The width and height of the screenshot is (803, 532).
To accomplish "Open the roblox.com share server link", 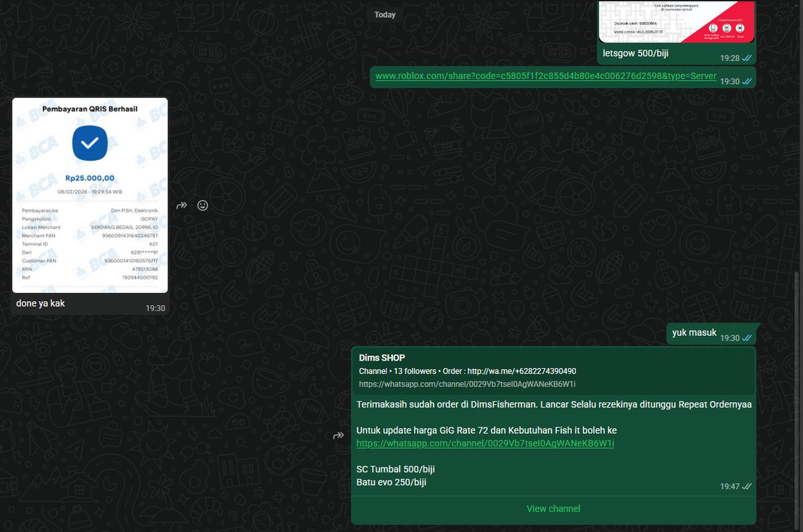I will pos(545,76).
